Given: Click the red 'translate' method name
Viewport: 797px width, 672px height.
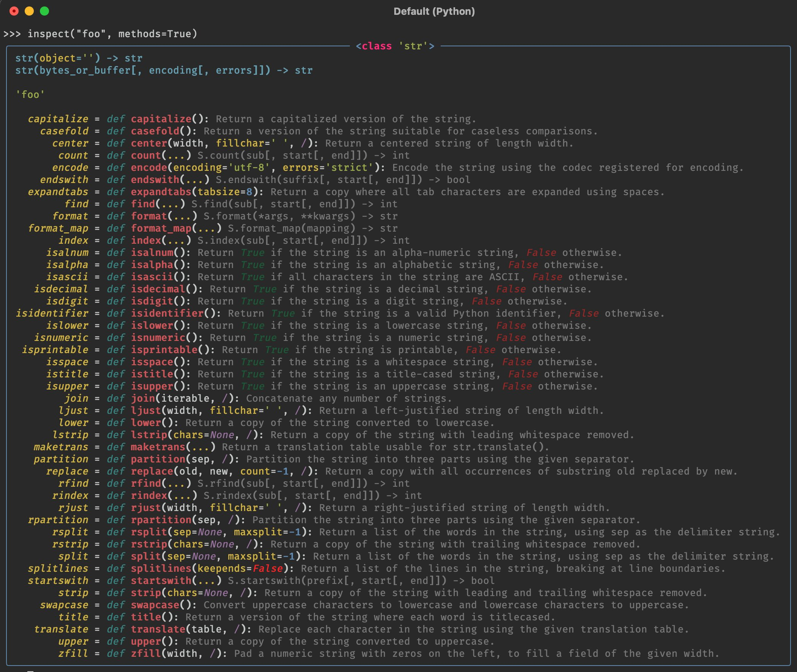Looking at the screenshot, I should pos(158,629).
